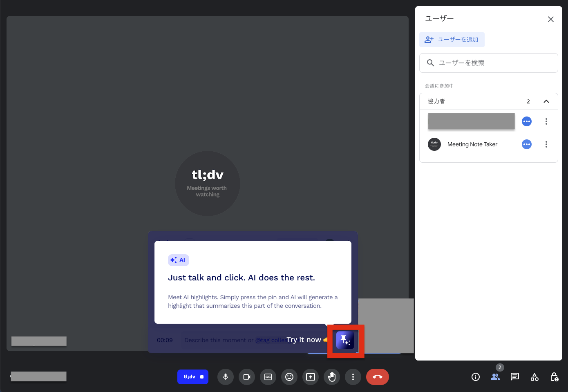568x392 pixels.
Task: Open meeting details info icon
Action: click(x=476, y=377)
